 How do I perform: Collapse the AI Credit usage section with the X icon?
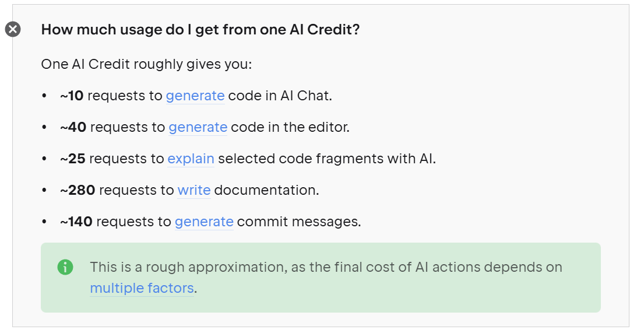[13, 29]
